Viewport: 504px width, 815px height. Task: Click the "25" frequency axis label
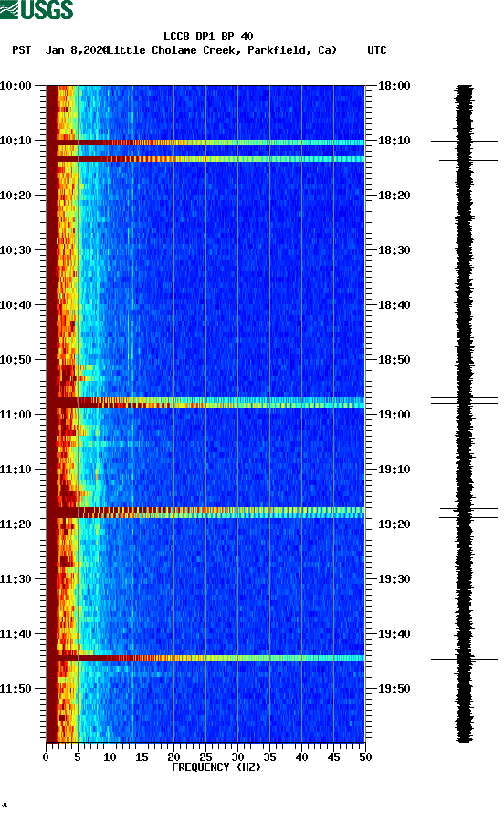(x=205, y=757)
